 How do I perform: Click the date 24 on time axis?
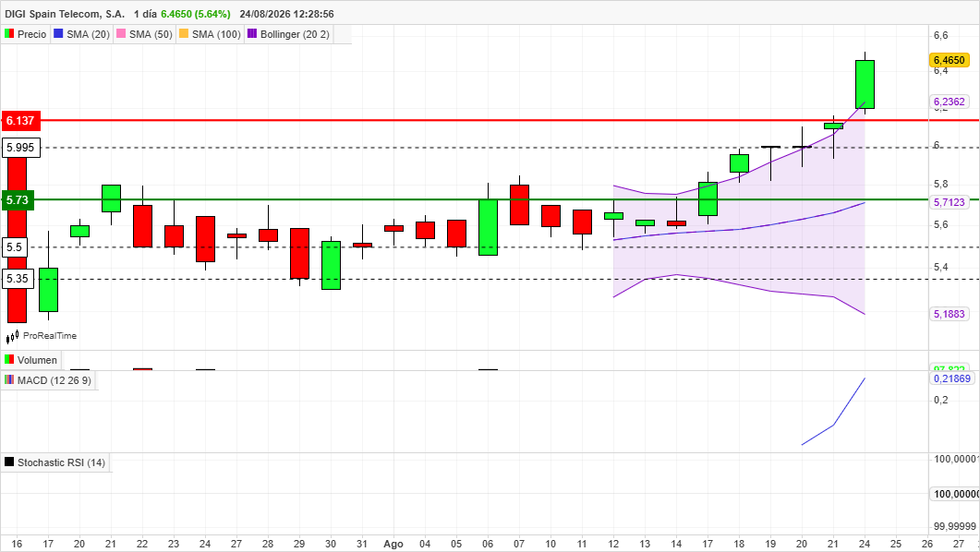coord(865,544)
